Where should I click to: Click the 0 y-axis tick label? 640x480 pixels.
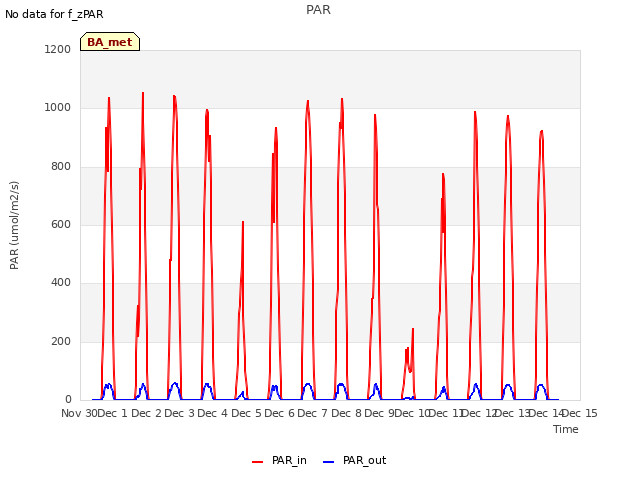click(x=68, y=399)
